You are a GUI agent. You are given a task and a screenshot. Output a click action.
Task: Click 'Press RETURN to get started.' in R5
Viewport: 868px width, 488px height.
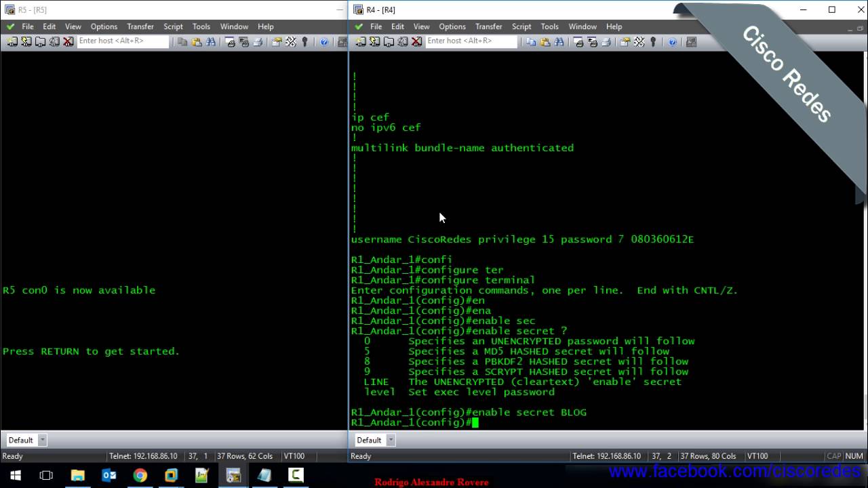pyautogui.click(x=91, y=351)
